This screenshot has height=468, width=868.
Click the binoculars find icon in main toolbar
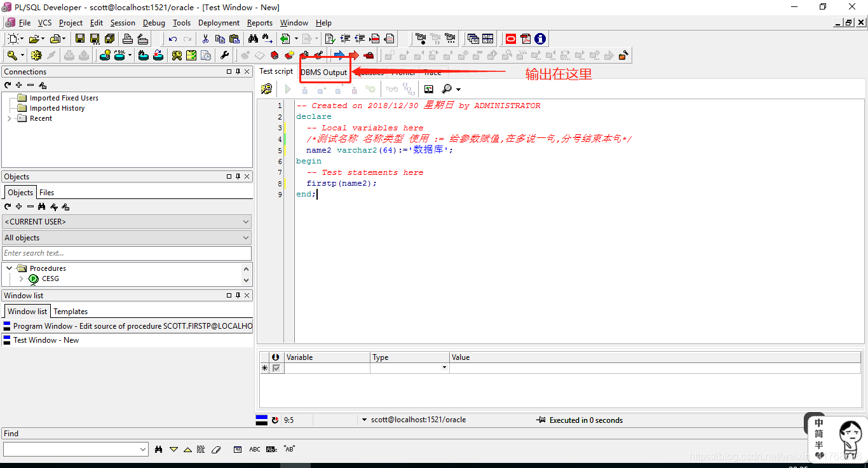coord(253,39)
